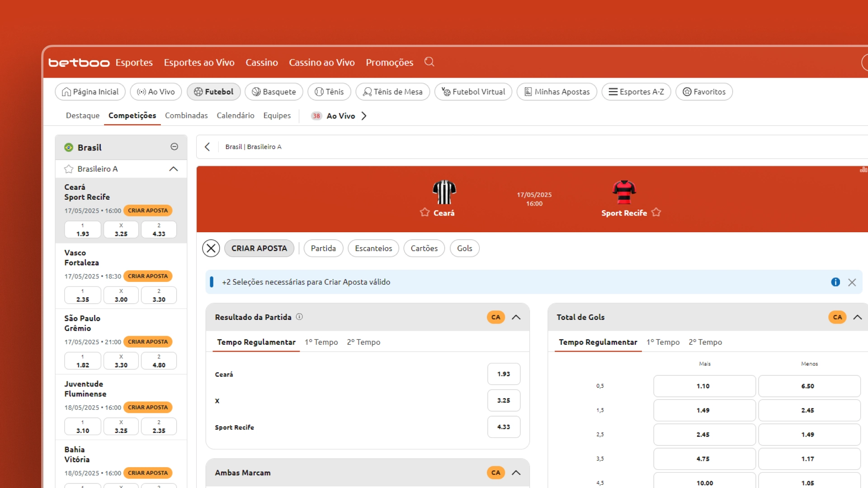Image resolution: width=868 pixels, height=488 pixels.
Task: Favorite Ceará with the star icon
Action: pyautogui.click(x=425, y=212)
